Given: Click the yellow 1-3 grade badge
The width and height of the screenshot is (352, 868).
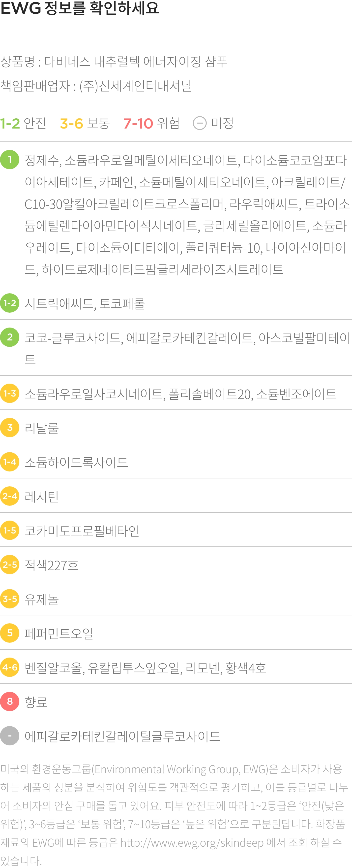Looking at the screenshot, I should [10, 393].
